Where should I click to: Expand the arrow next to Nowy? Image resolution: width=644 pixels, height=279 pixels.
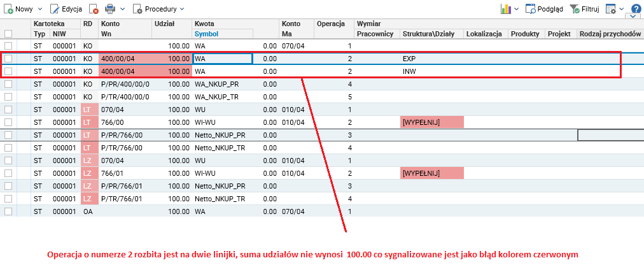[40, 9]
